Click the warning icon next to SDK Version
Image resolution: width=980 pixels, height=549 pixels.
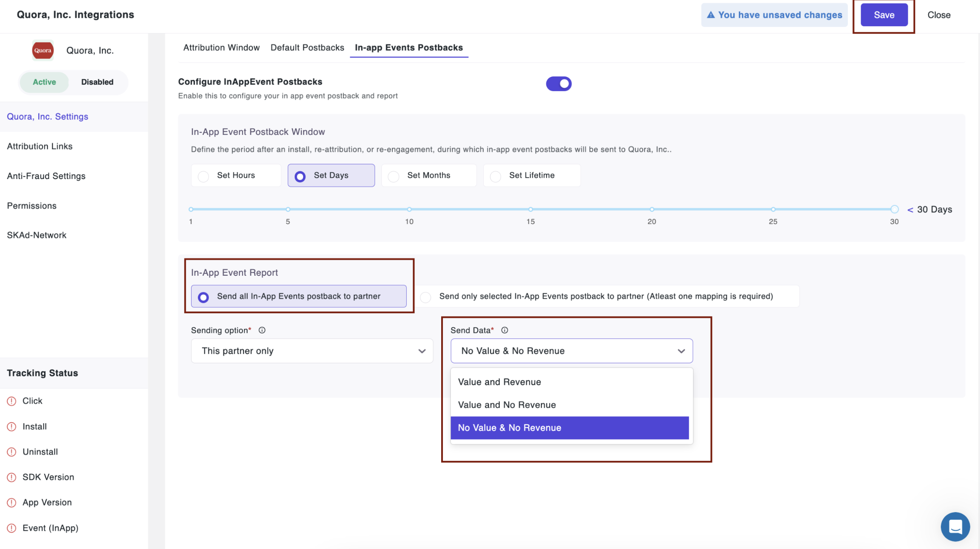coord(12,477)
